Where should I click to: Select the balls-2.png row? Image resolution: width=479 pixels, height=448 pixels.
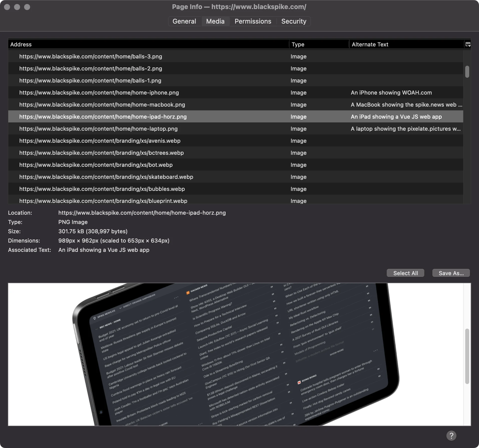click(x=235, y=68)
